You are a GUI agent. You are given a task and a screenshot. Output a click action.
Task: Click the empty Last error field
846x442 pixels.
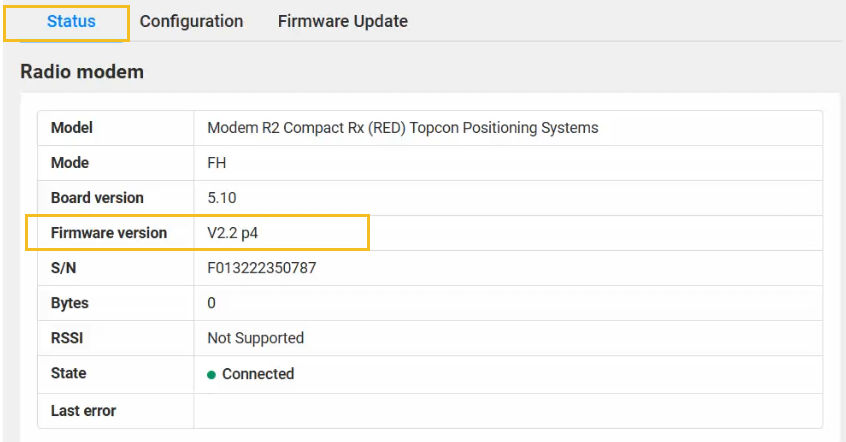(x=508, y=411)
